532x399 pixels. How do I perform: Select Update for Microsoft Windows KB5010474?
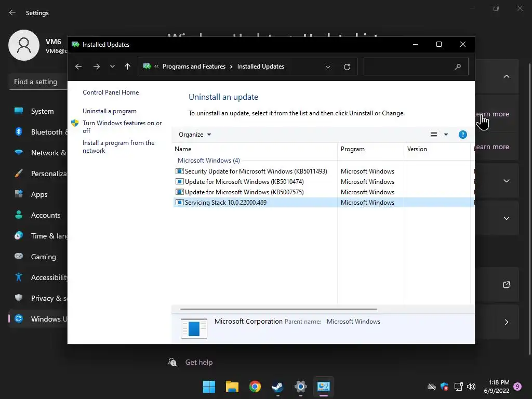pos(244,182)
